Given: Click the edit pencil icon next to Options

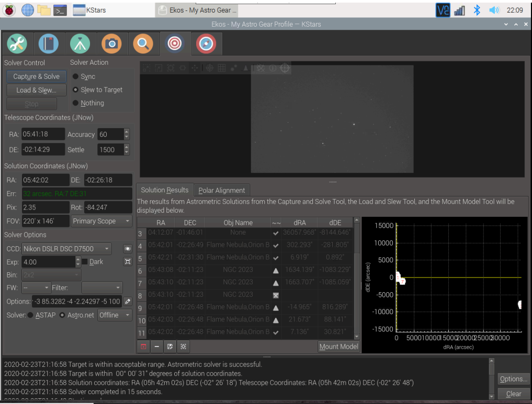Looking at the screenshot, I should (128, 302).
